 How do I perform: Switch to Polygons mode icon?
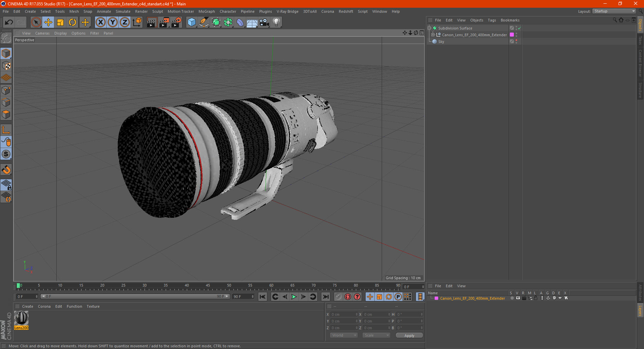click(6, 114)
